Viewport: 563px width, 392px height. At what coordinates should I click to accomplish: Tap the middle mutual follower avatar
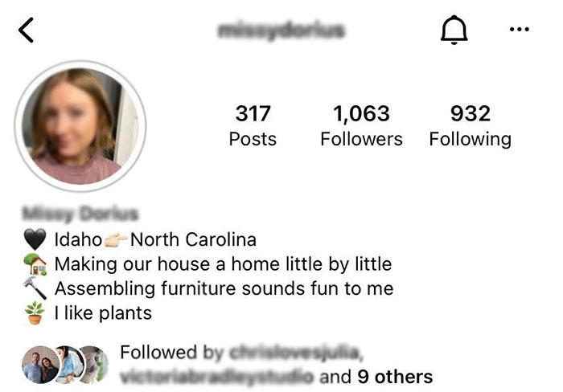tap(72, 365)
